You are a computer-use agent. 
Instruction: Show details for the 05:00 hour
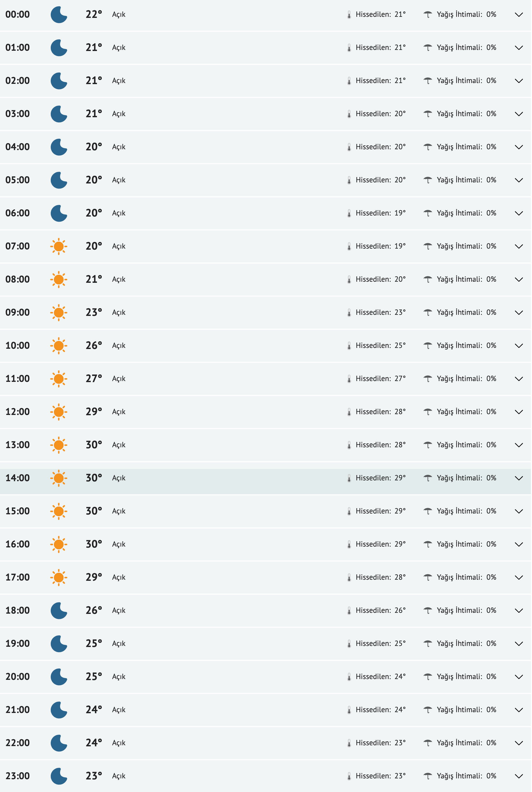519,181
